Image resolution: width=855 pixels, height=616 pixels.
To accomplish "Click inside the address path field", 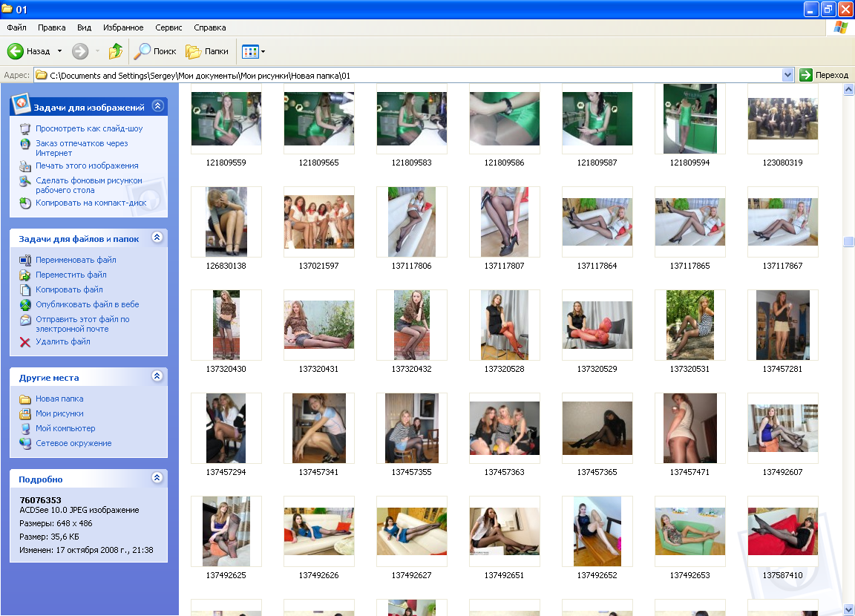I will [x=408, y=75].
